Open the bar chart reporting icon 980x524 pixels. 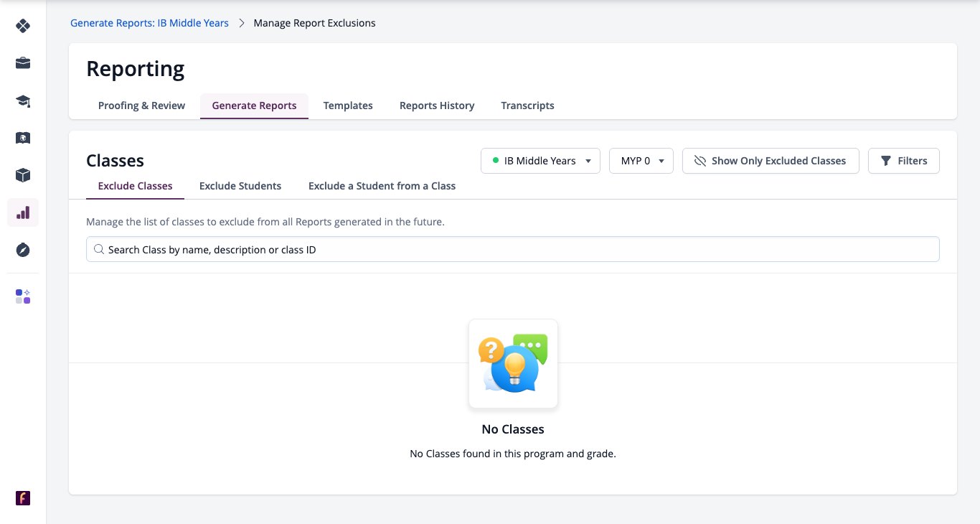pyautogui.click(x=23, y=212)
